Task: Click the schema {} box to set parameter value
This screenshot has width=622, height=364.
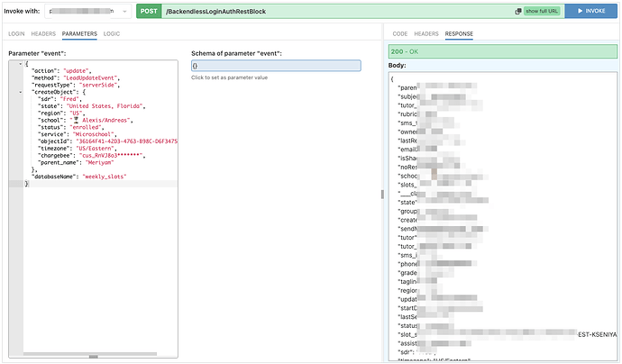Action: coord(276,66)
